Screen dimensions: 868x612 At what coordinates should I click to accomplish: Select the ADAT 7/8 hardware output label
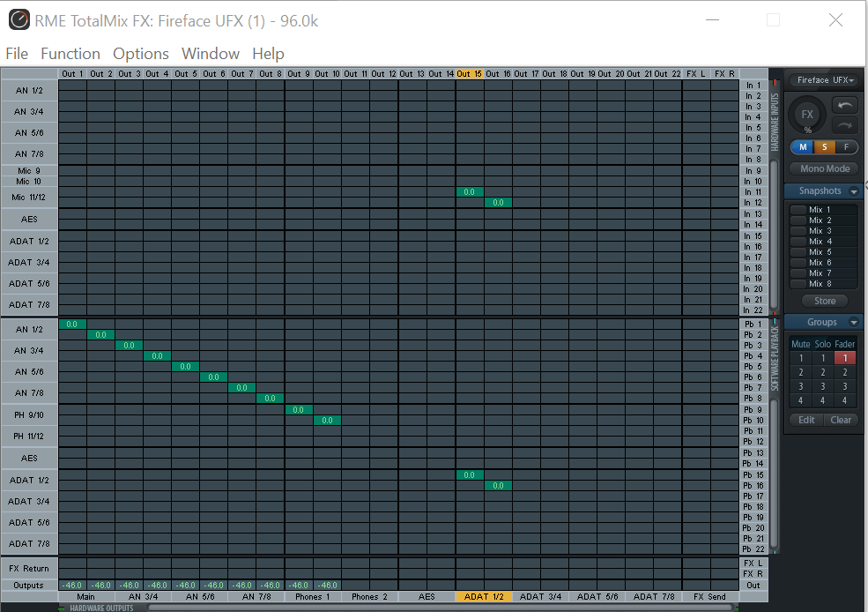[654, 596]
